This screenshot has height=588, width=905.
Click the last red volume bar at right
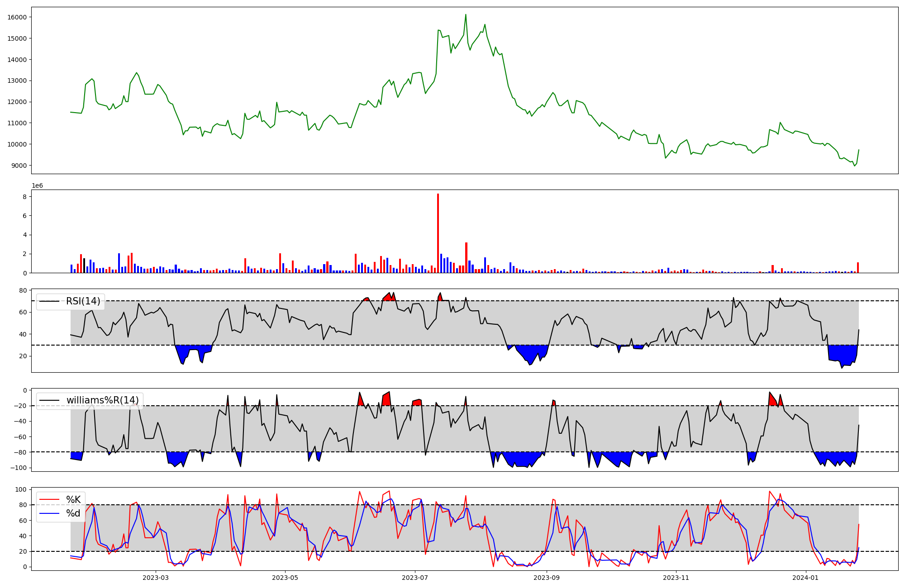[857, 268]
